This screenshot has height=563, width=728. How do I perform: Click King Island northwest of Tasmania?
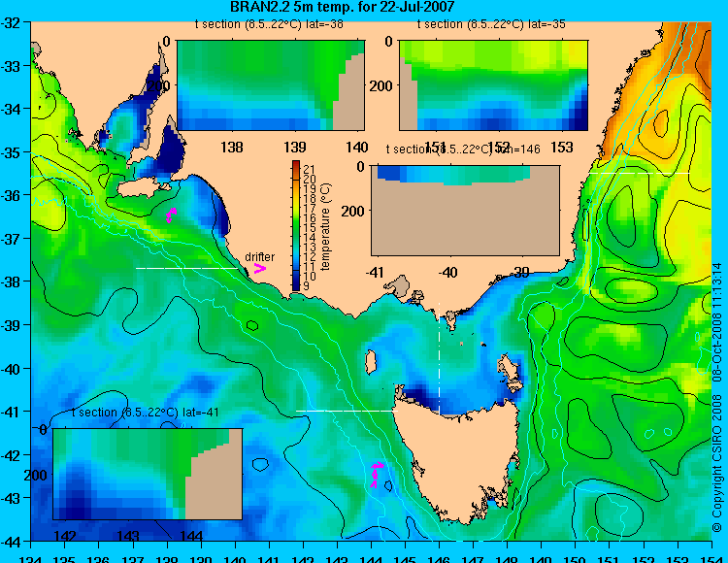[x=371, y=362]
